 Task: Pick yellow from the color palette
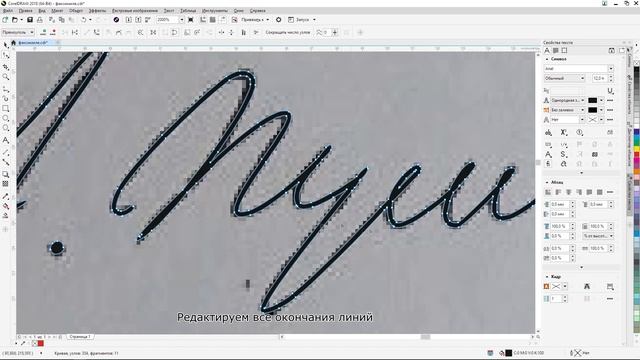636,149
